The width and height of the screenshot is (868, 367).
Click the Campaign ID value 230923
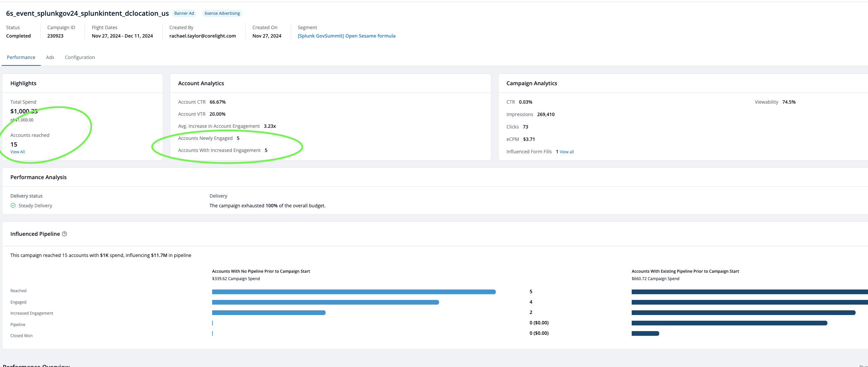tap(55, 36)
